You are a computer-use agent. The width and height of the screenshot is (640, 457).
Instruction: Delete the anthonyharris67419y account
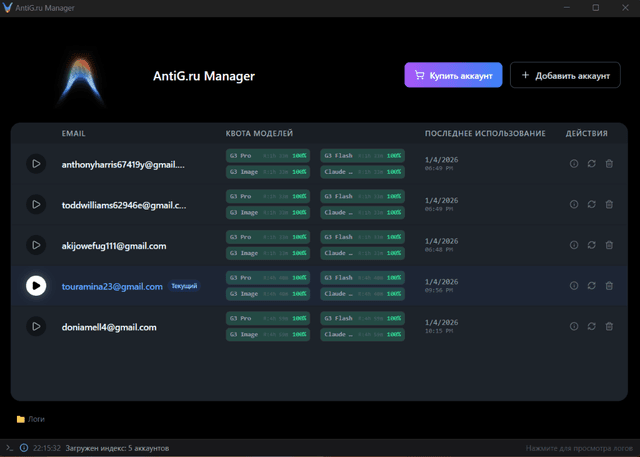point(609,164)
